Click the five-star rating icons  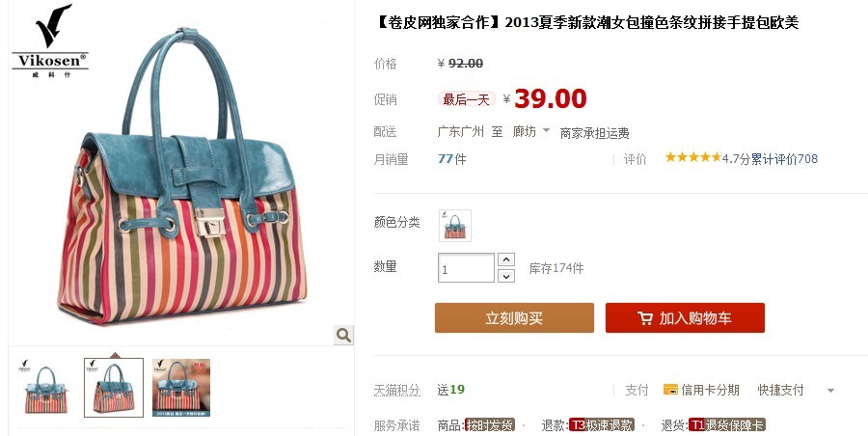point(693,158)
